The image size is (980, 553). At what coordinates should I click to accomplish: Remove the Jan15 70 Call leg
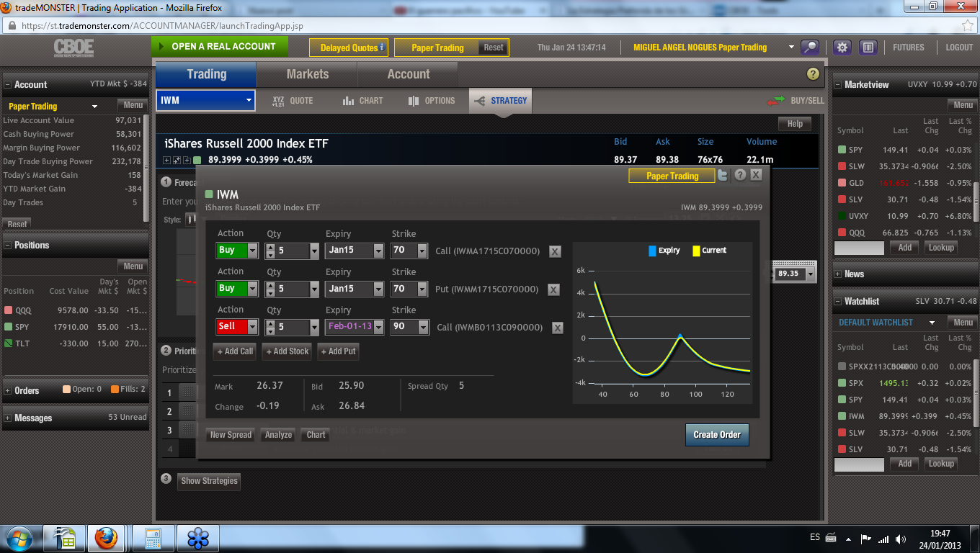tap(555, 251)
